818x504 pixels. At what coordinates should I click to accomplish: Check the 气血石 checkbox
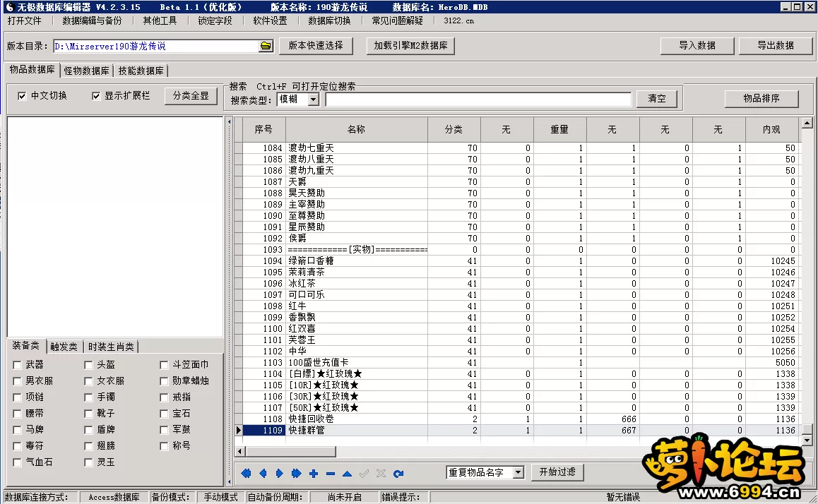point(17,462)
